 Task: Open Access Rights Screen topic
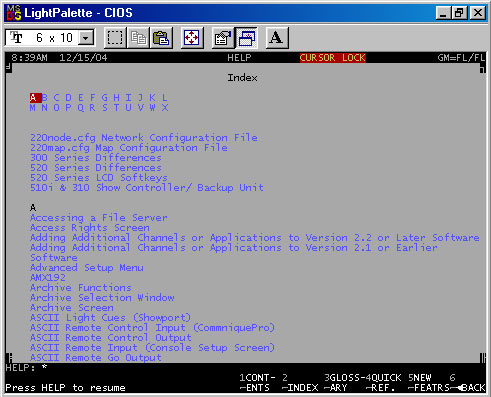pyautogui.click(x=90, y=228)
